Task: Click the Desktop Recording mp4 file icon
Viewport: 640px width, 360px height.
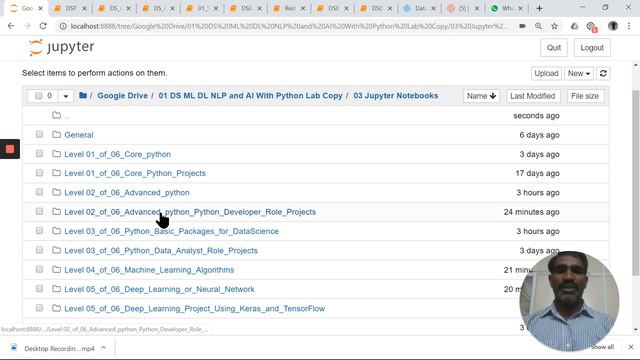Action: (14, 348)
